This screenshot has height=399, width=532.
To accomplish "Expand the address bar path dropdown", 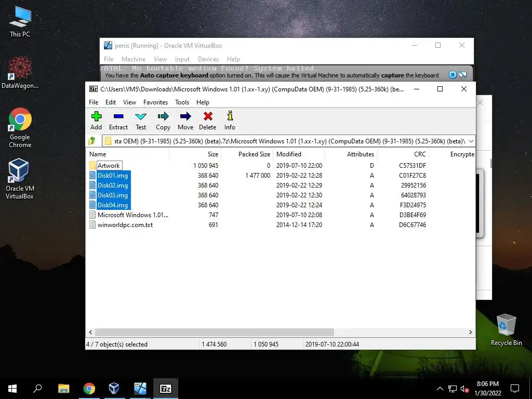I will (x=471, y=141).
